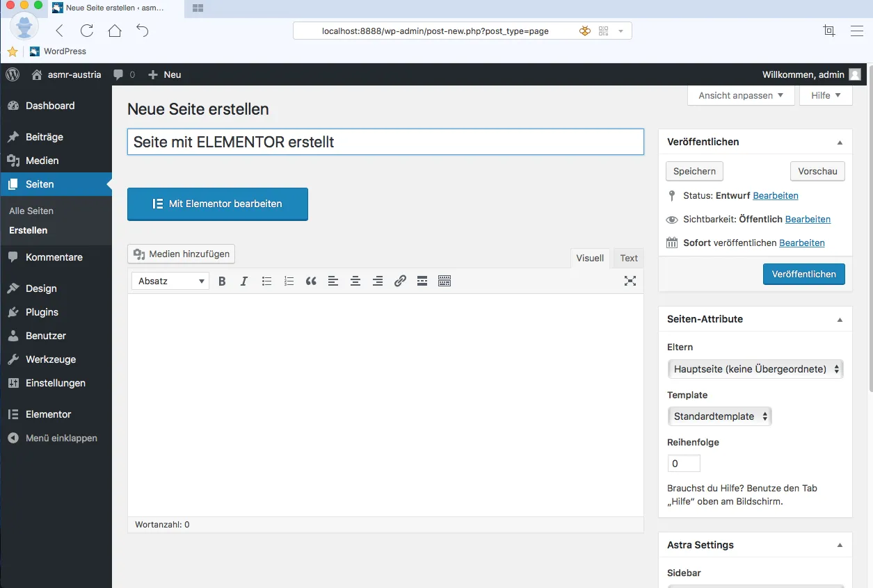Open the address bar dropdown arrow
The height and width of the screenshot is (588, 873).
[620, 31]
